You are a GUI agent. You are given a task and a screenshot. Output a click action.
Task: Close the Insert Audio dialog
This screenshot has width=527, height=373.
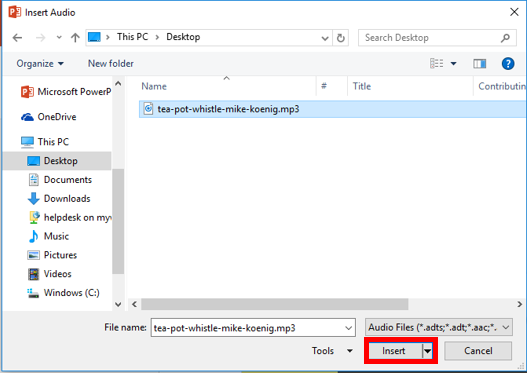[x=514, y=12]
